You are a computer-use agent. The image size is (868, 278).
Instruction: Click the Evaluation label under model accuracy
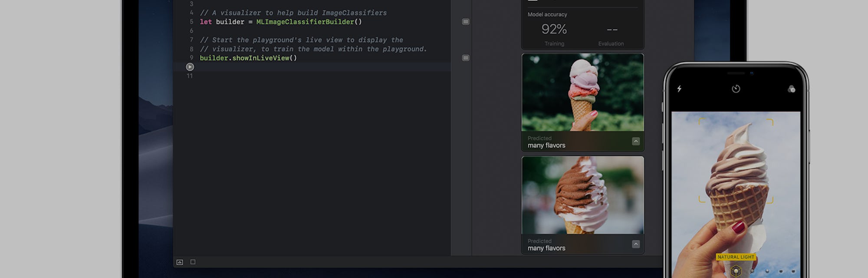pos(611,43)
